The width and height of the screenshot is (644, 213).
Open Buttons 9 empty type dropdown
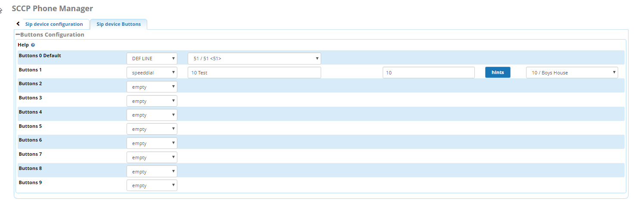tap(152, 185)
